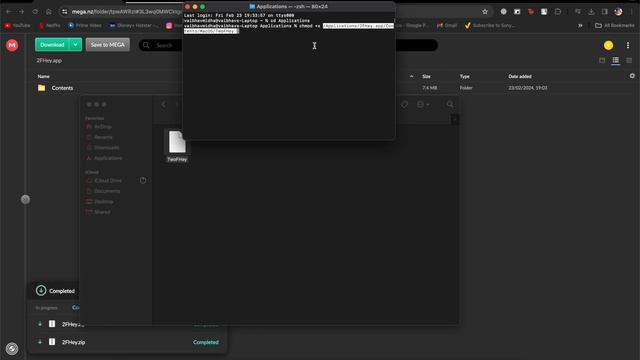640x360 pixels.
Task: Click the yellow MEGA account avatar
Action: (x=608, y=45)
